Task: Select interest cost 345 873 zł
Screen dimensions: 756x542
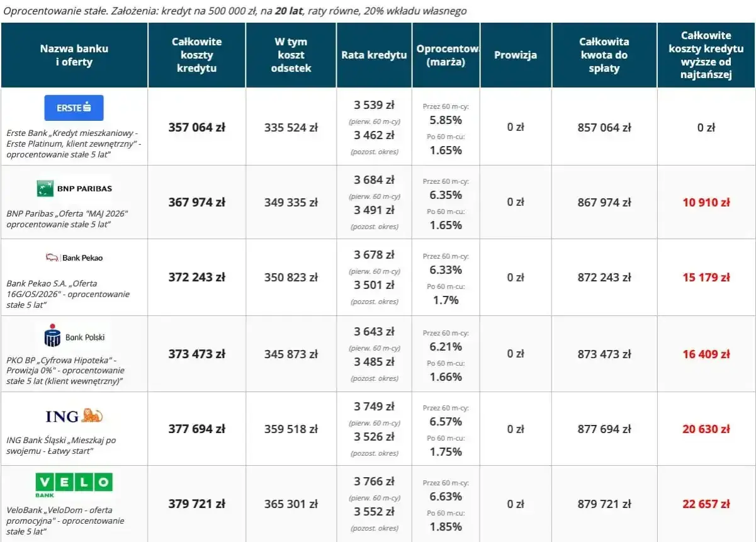Action: pos(291,354)
